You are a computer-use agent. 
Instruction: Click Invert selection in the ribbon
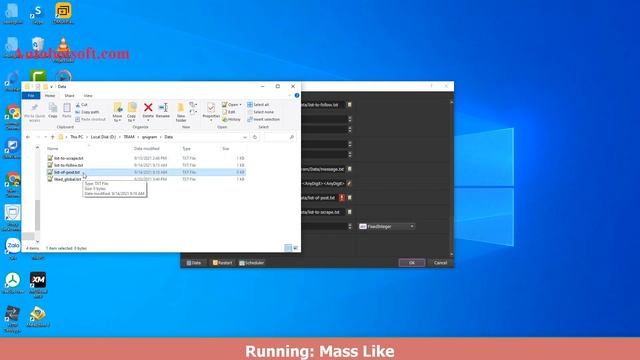263,119
